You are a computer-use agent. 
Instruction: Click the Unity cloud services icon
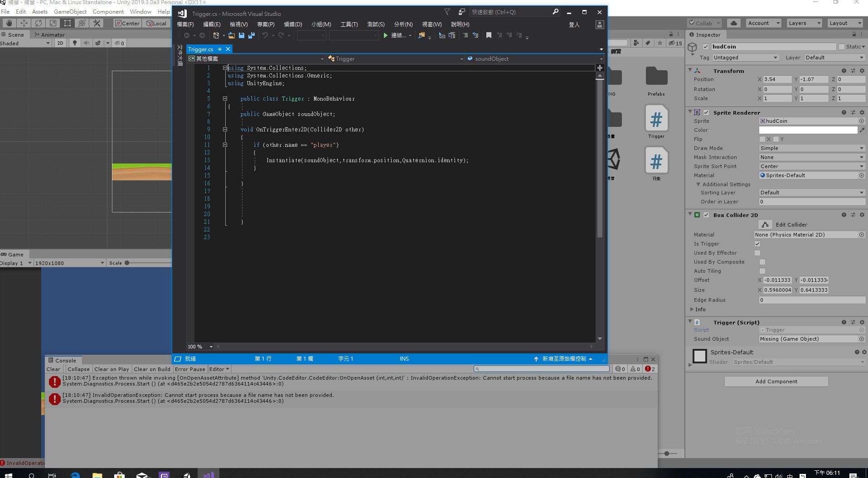(x=734, y=23)
